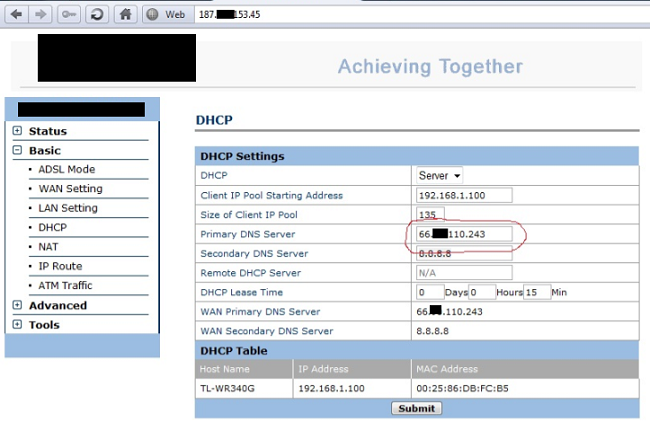Image resolution: width=650 pixels, height=421 pixels.
Task: Click the Primary DNS Server field
Action: click(464, 234)
